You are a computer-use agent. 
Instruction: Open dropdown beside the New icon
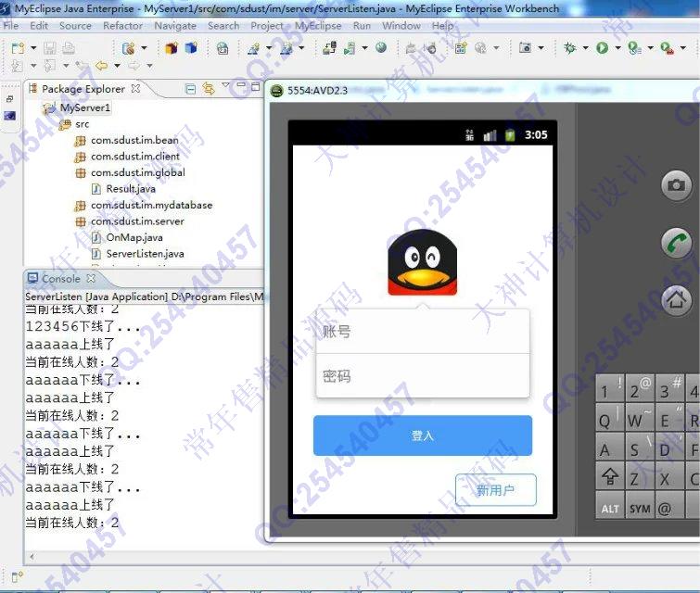[33, 48]
